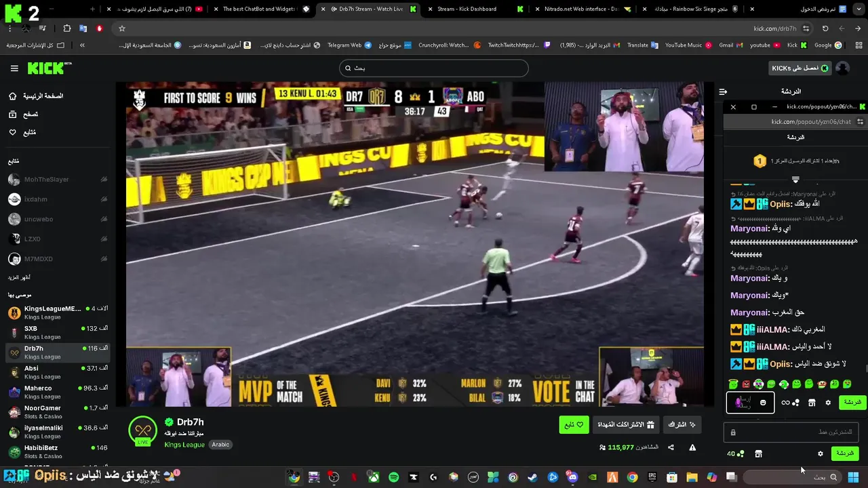Screen dimensions: 868x488
Task: Open ilyaselmaliki recommended channel
Action: click(x=58, y=432)
